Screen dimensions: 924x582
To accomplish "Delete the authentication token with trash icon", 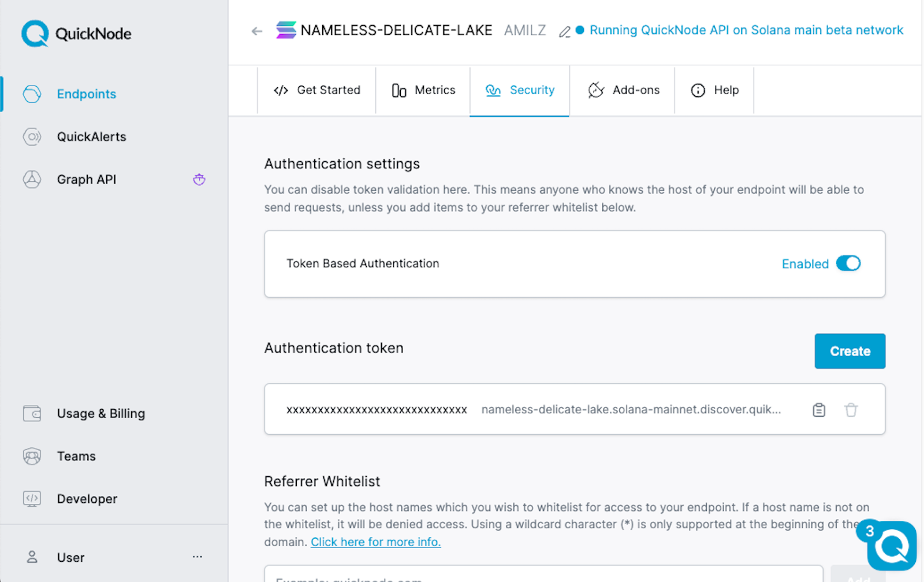I will coord(851,410).
